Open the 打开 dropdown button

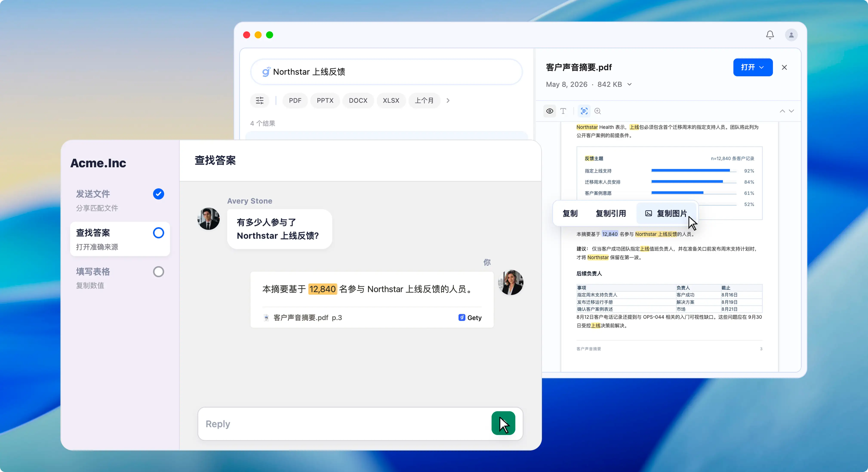[753, 67]
